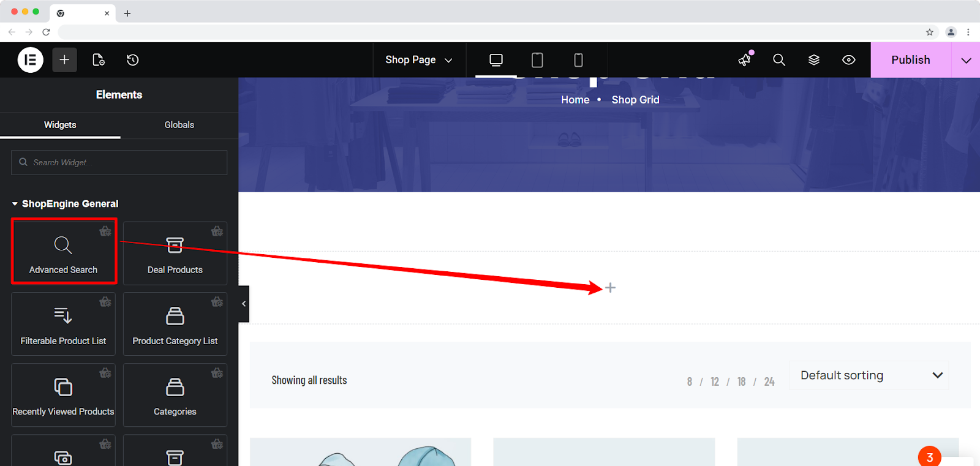Open the revision history icon
Screen dimensions: 980x466
132,60
